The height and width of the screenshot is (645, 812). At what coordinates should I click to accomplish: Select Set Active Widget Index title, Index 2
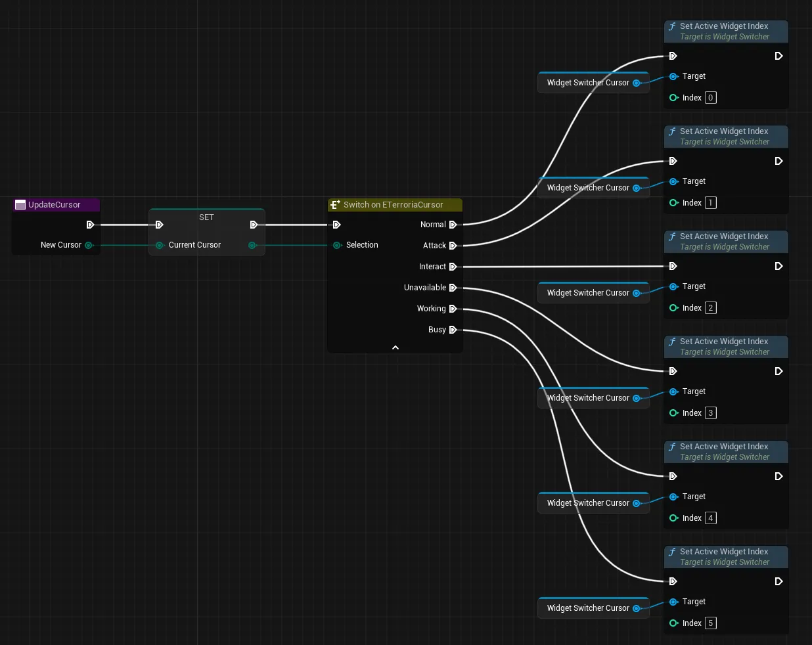coord(724,236)
